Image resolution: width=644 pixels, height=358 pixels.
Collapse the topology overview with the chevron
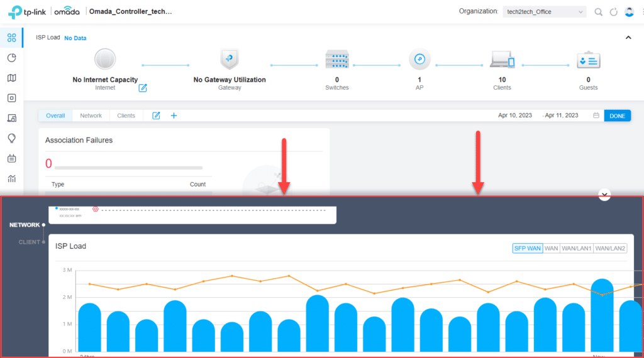628,38
